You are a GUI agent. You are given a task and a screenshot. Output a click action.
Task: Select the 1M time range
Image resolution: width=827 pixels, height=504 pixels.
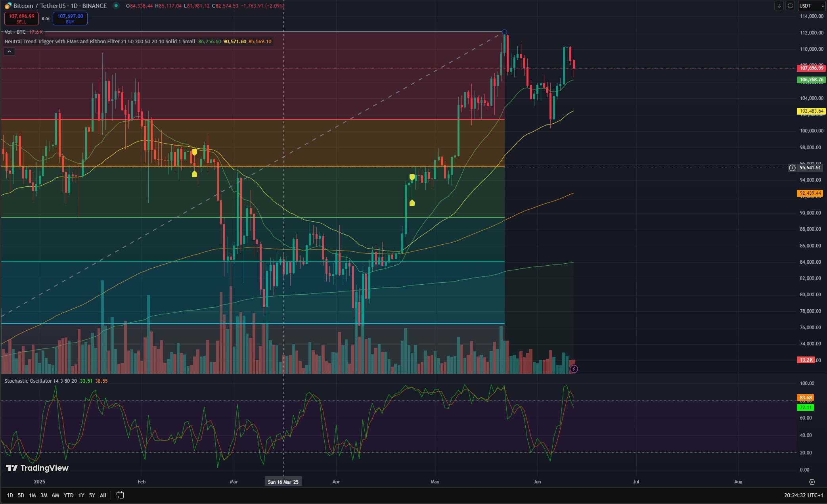pyautogui.click(x=33, y=495)
